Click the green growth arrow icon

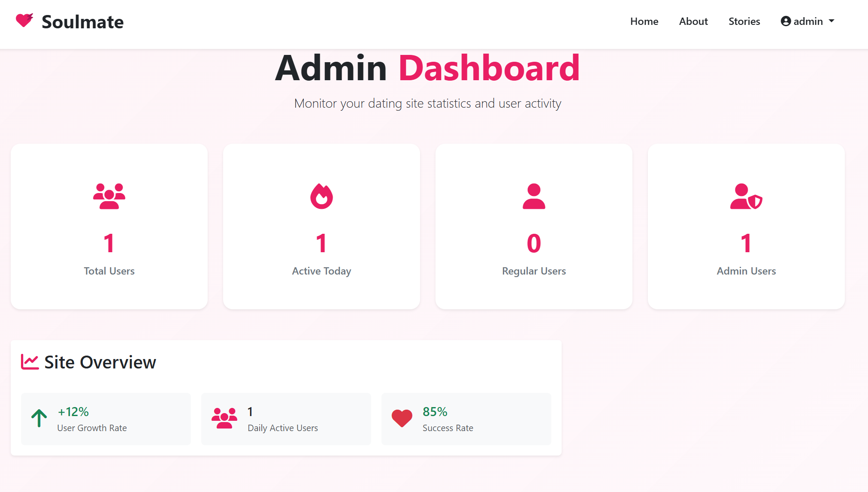tap(39, 418)
